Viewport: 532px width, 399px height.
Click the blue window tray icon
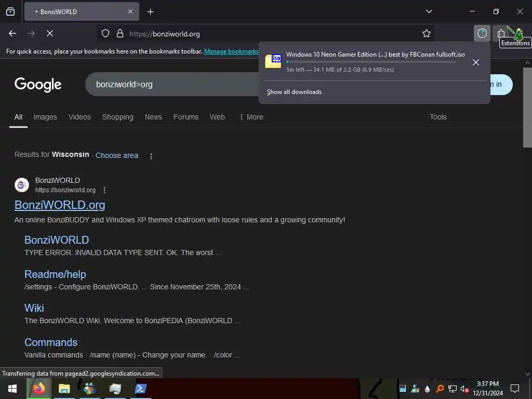[403, 389]
